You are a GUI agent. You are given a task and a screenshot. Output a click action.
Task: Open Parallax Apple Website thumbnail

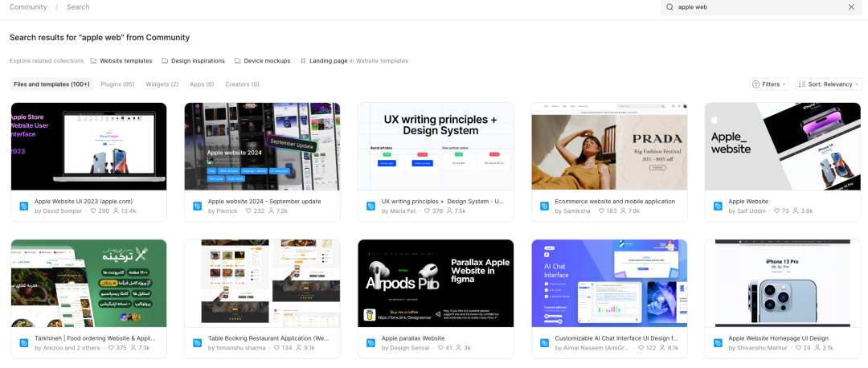pyautogui.click(x=436, y=283)
